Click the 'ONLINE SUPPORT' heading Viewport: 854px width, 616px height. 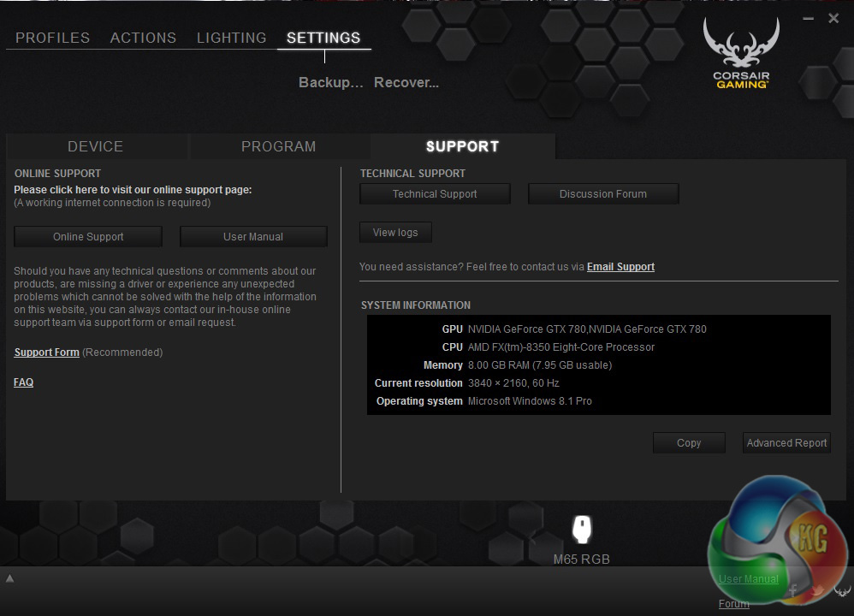click(x=57, y=173)
